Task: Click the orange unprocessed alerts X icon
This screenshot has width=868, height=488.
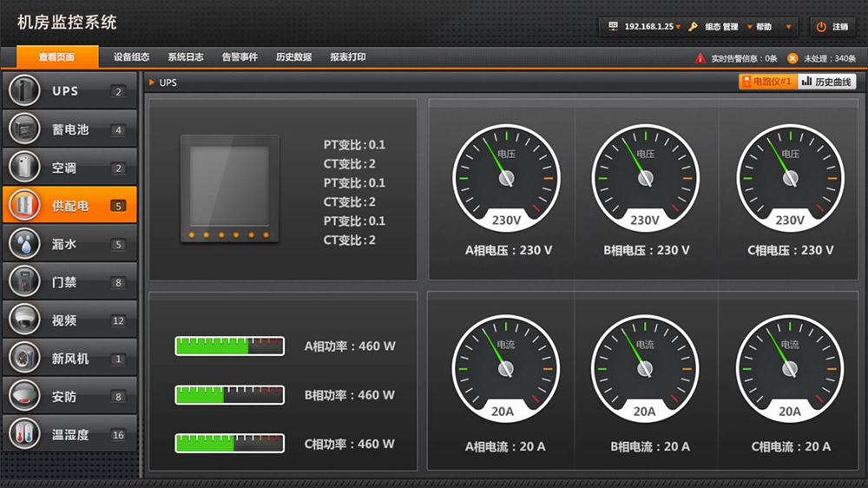Action: [x=792, y=58]
